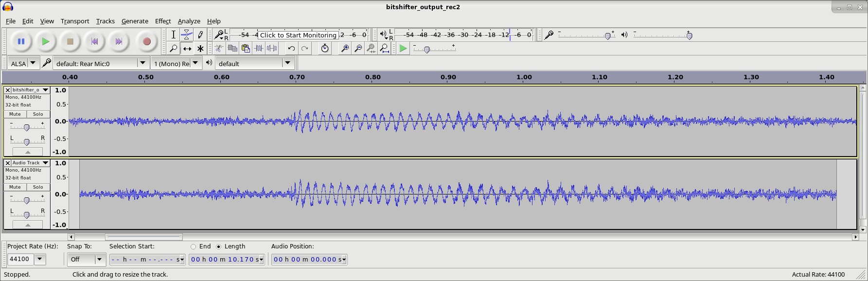This screenshot has height=281, width=868.
Task: Open the Help menu
Action: click(214, 21)
